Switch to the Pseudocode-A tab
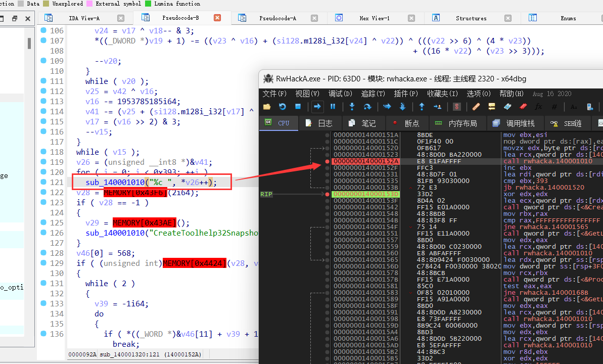Screen dimensions: 603x364 click(x=277, y=18)
